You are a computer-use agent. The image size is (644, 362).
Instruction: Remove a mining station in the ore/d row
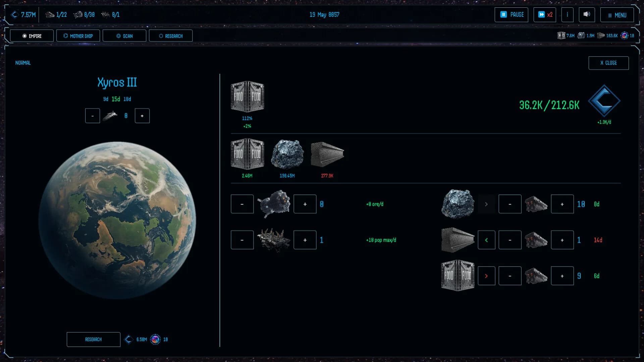pyautogui.click(x=242, y=204)
